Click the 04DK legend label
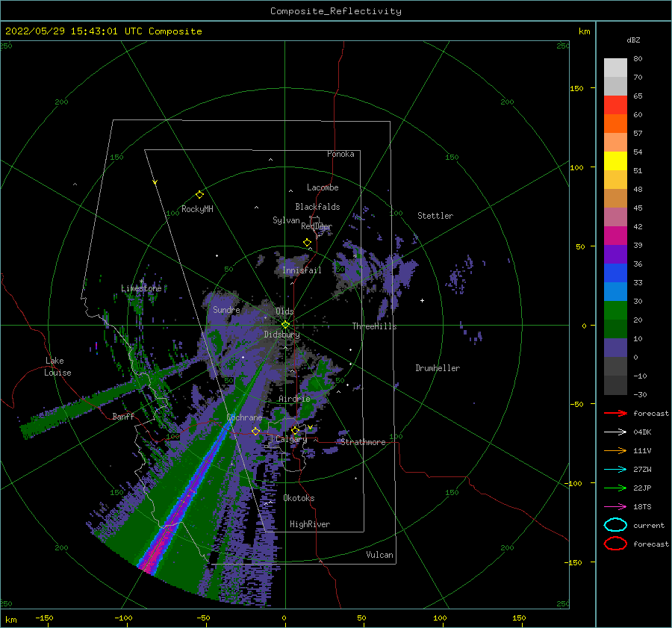 coord(642,432)
